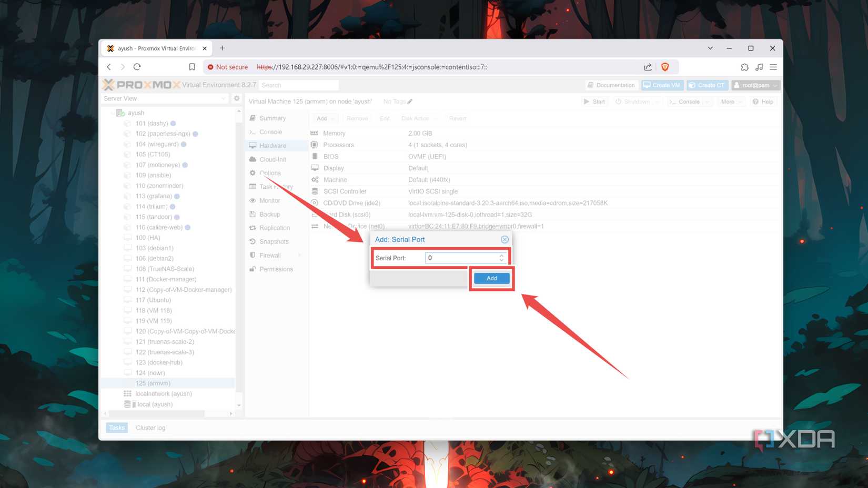Click the Proxmox search box
Viewport: 868px width, 488px height.
pos(298,85)
